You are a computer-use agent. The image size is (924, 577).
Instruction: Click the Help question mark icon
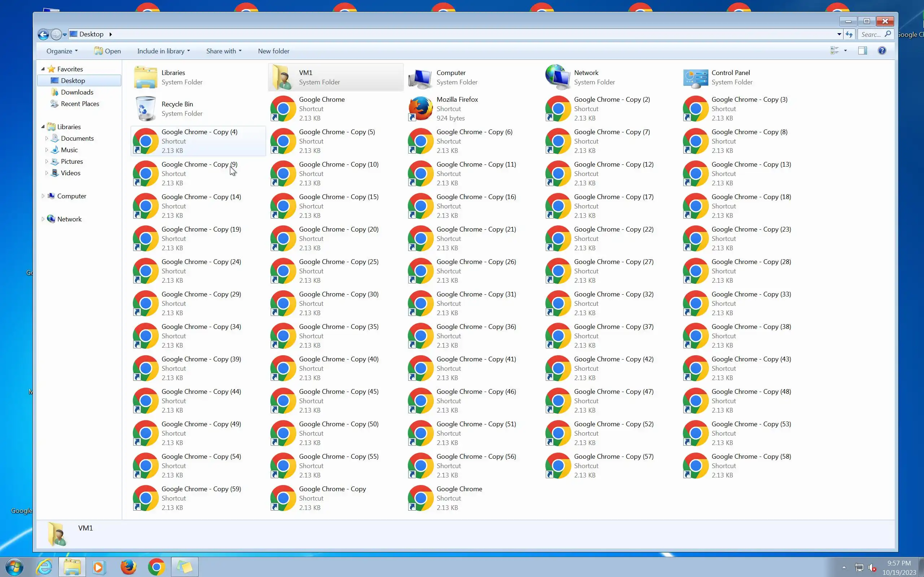(882, 51)
